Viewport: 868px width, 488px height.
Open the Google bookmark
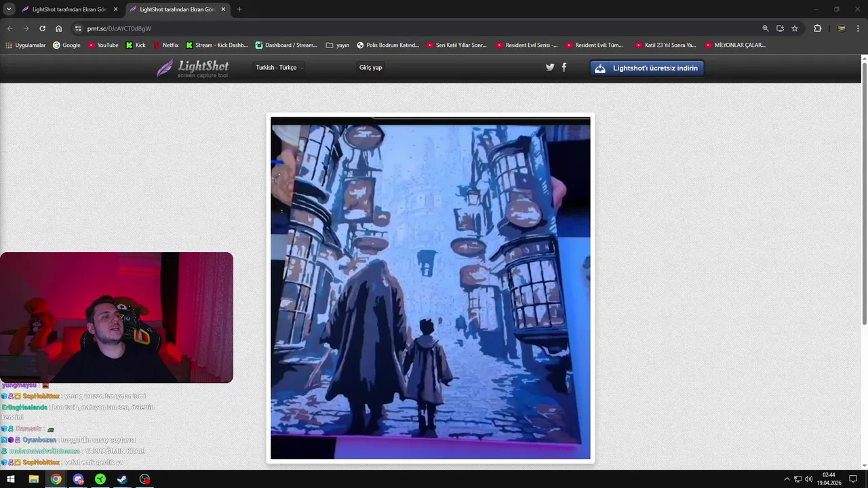coord(66,45)
